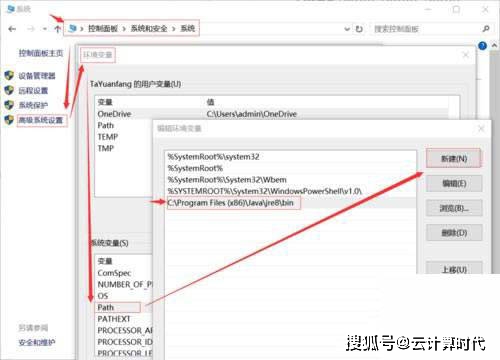Collapse ribbon chevron beside help icon

[494, 45]
